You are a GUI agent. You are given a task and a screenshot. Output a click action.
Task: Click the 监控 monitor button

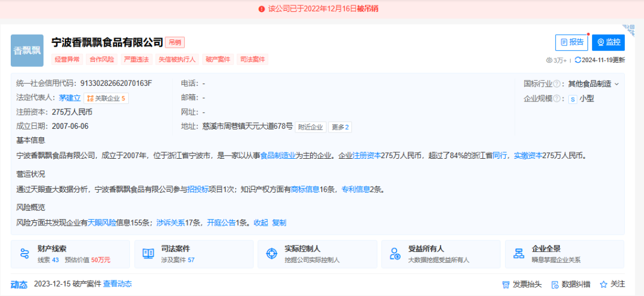[608, 42]
